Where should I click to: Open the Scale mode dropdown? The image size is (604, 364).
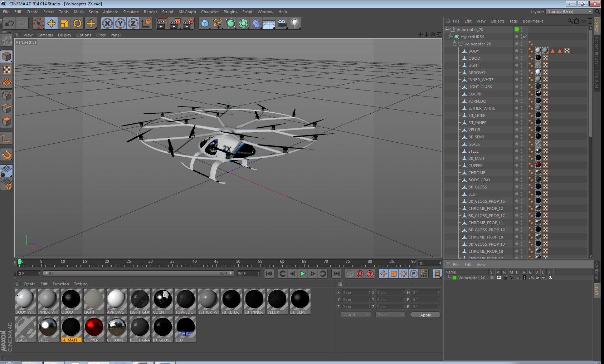click(390, 315)
